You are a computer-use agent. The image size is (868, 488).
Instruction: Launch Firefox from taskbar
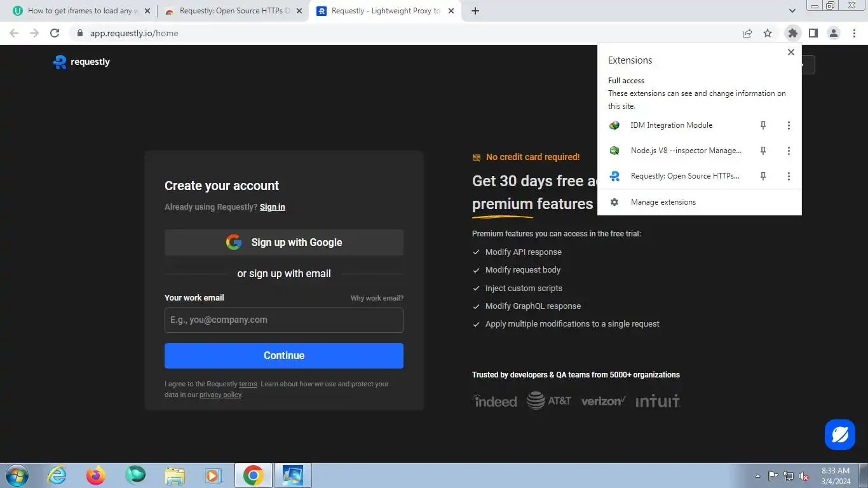pos(96,475)
